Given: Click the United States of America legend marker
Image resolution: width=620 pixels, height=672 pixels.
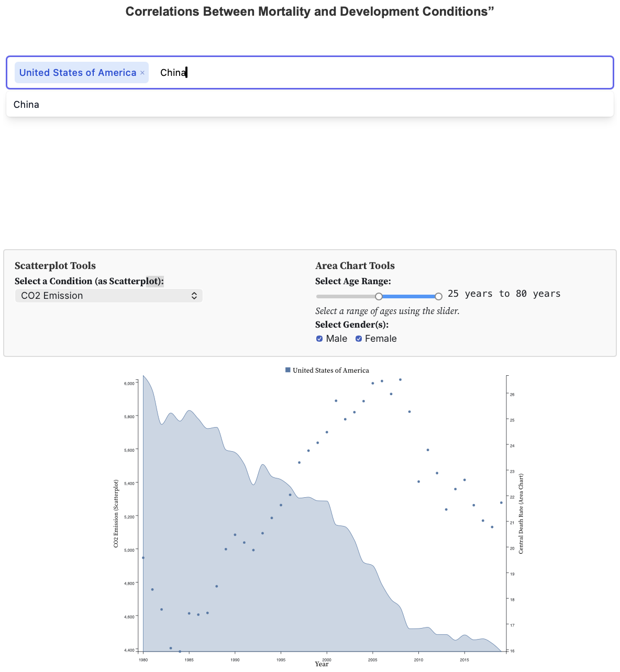Looking at the screenshot, I should (287, 370).
